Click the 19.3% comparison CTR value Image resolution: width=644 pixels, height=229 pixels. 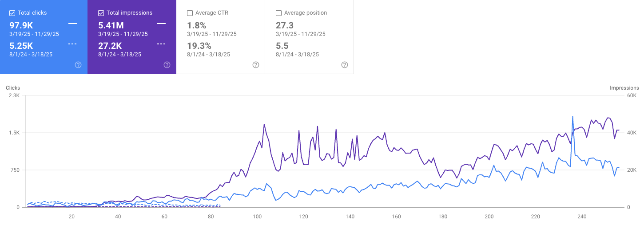[199, 46]
